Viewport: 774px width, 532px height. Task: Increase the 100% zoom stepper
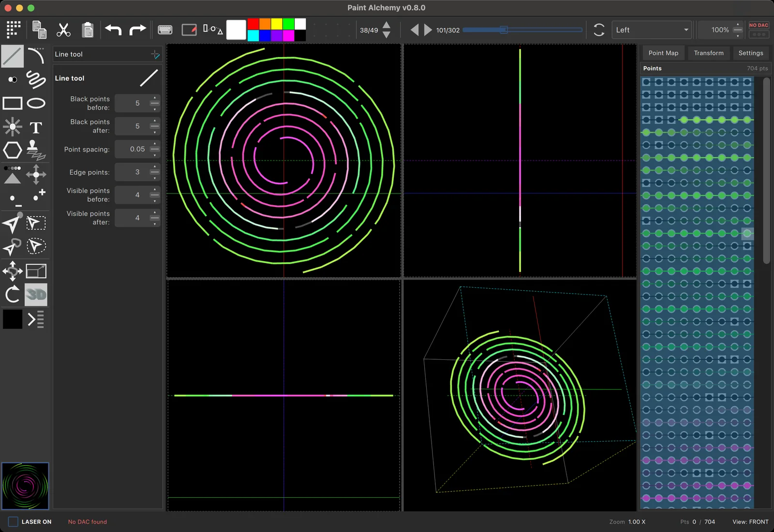click(x=738, y=25)
